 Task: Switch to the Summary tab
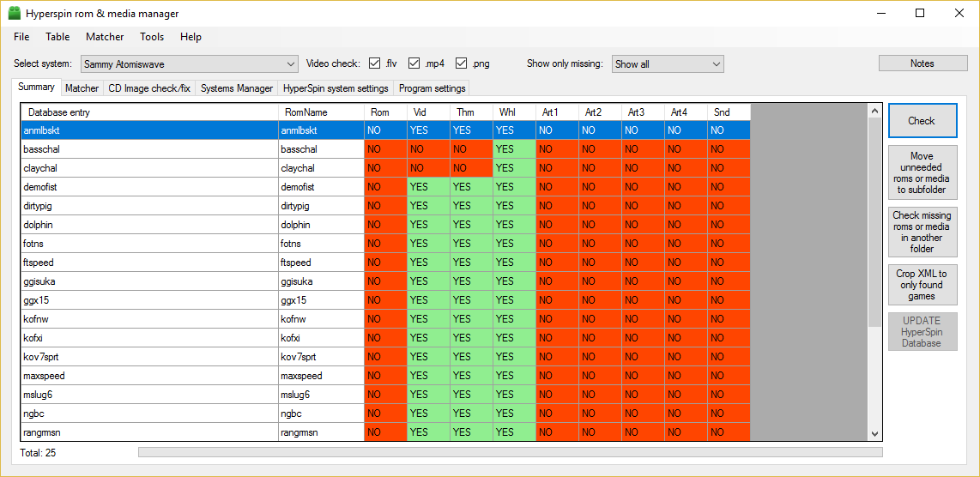[36, 87]
